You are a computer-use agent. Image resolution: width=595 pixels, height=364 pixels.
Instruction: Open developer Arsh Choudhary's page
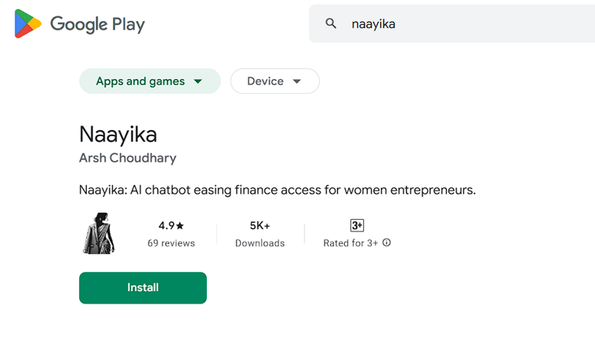point(128,158)
